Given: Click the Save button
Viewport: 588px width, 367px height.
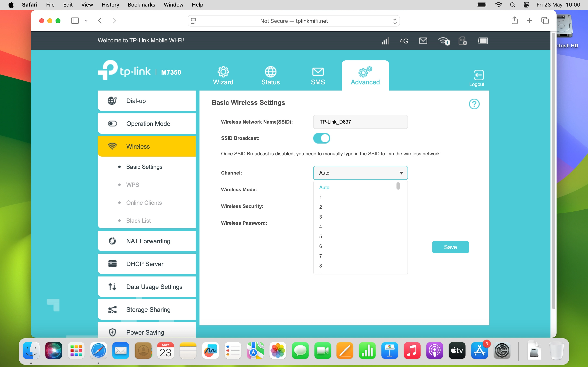Looking at the screenshot, I should coord(450,247).
